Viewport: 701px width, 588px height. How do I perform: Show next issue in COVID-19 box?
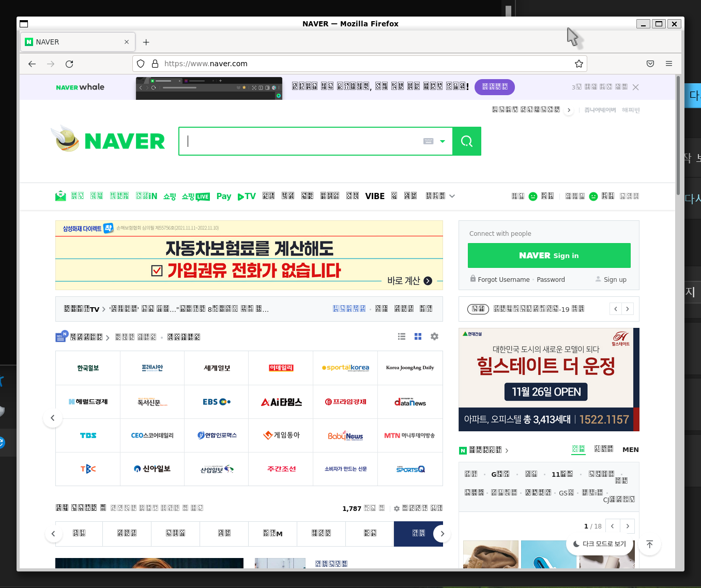[x=628, y=309]
